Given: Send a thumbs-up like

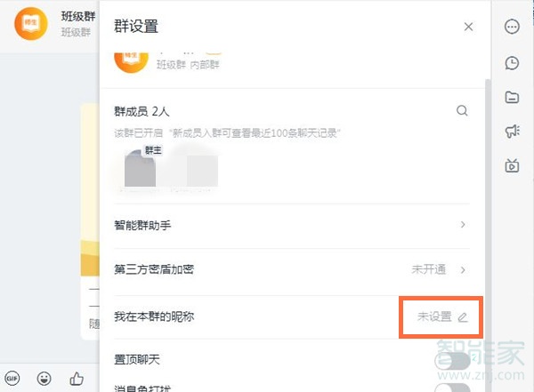Looking at the screenshot, I should (77, 379).
